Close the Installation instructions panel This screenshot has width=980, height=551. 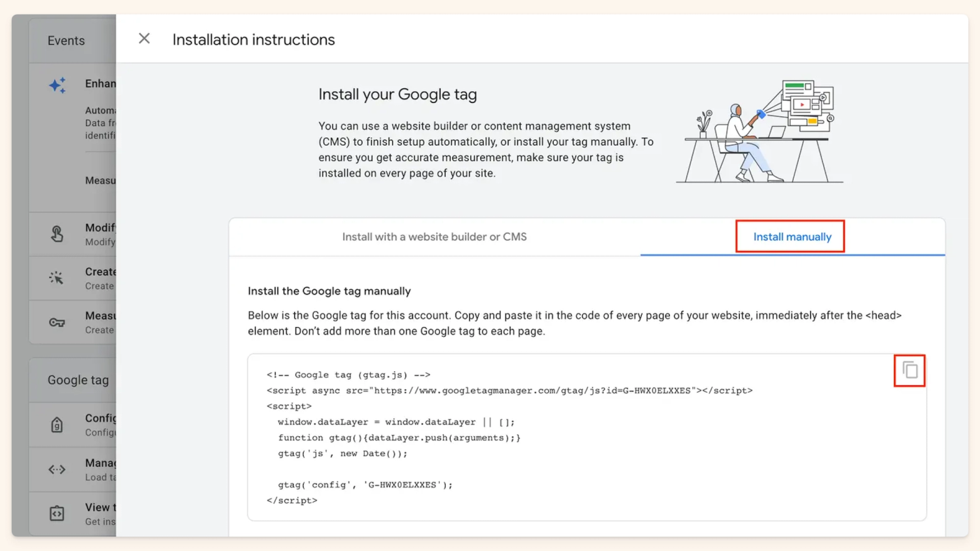point(144,39)
